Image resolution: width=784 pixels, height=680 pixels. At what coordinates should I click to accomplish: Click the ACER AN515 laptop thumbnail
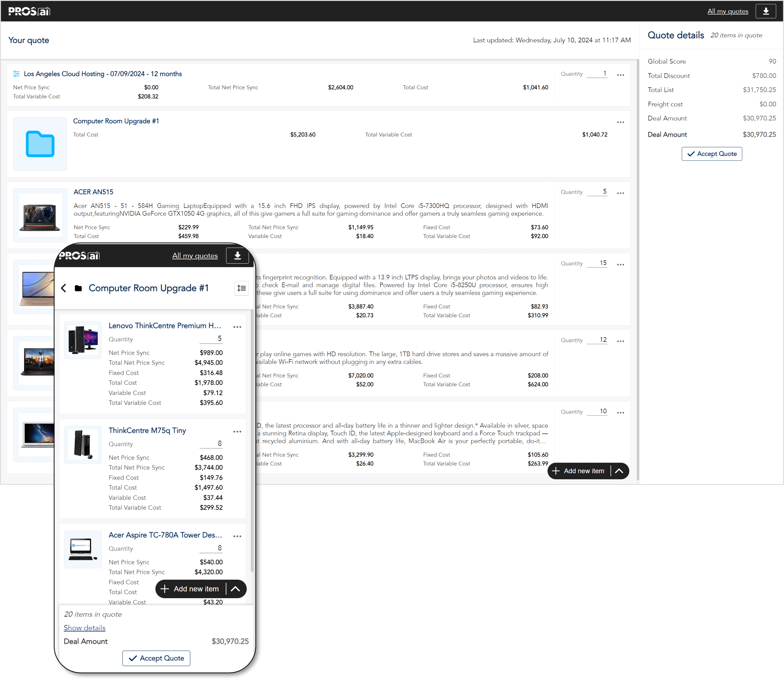coord(40,215)
